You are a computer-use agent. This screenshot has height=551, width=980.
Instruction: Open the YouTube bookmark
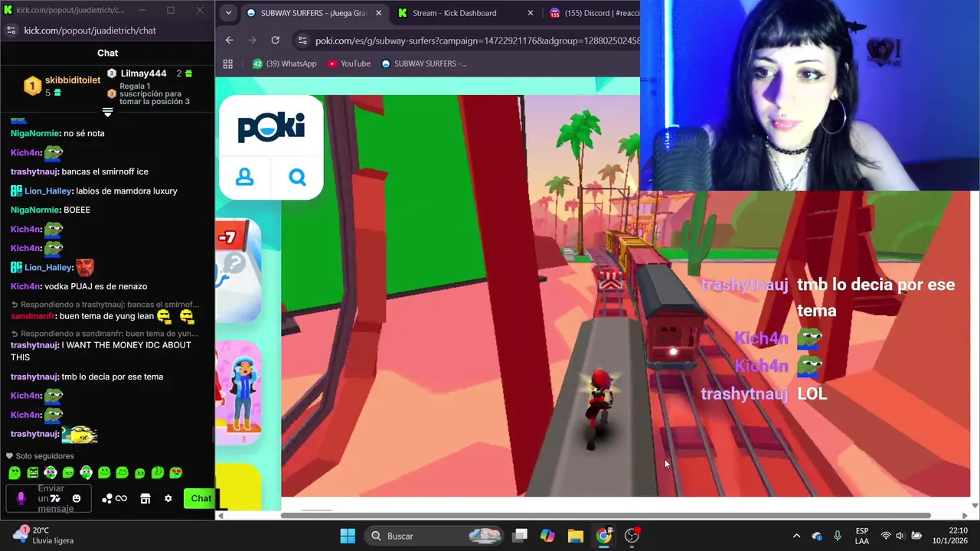[349, 64]
